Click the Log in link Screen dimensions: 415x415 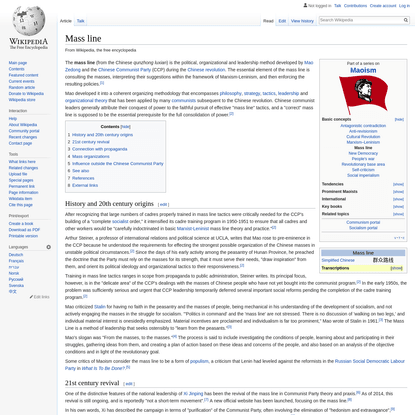pos(404,6)
